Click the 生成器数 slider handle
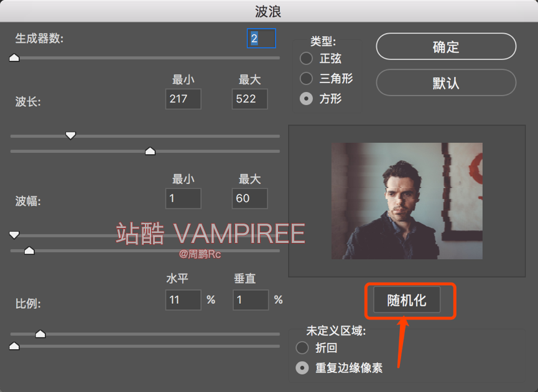538x392 pixels. click(14, 58)
